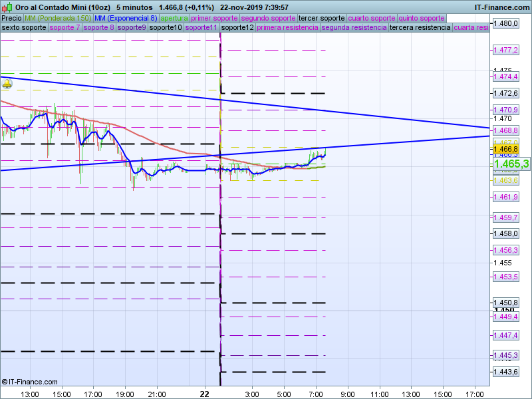Screen dimensions: 532x399
Task: Click the 1.477,2 price level label
Action: [x=506, y=50]
